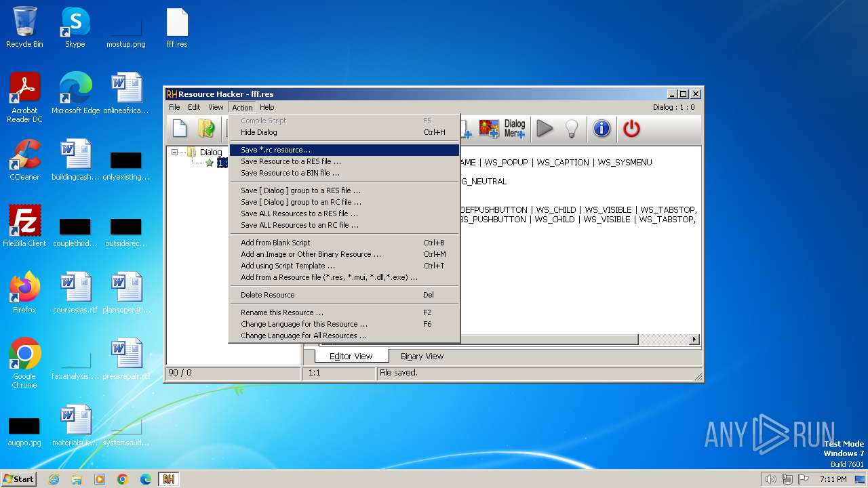Click the 7:11 PM taskbar clock
The image size is (868, 488).
pyautogui.click(x=833, y=479)
